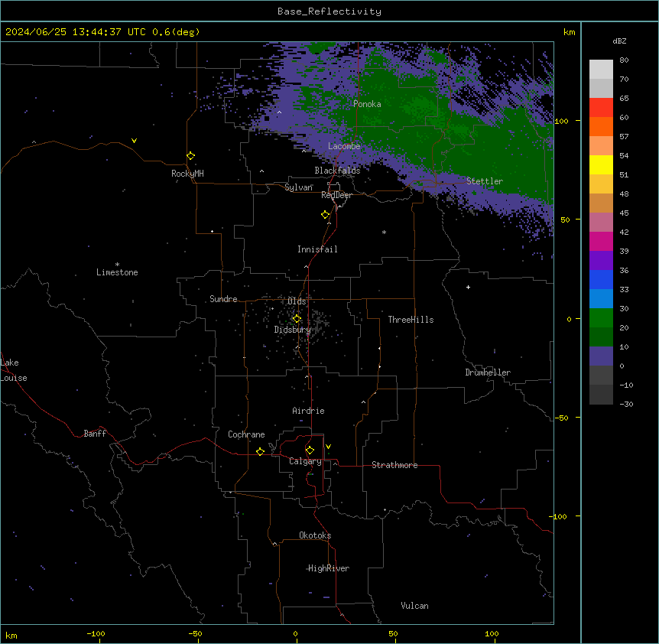Click the Strathmore city label
The image size is (659, 644).
pos(394,465)
